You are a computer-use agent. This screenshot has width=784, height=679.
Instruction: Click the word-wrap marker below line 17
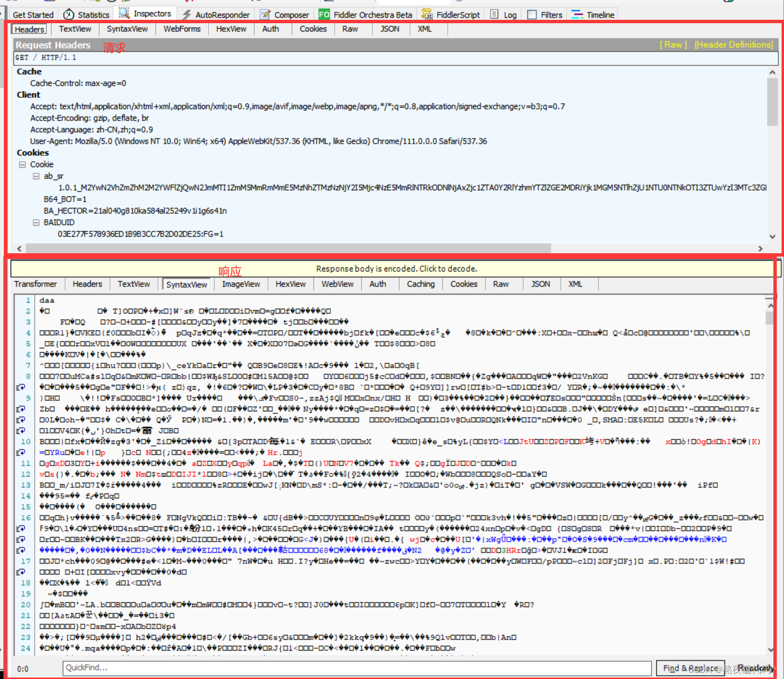pyautogui.click(x=20, y=572)
